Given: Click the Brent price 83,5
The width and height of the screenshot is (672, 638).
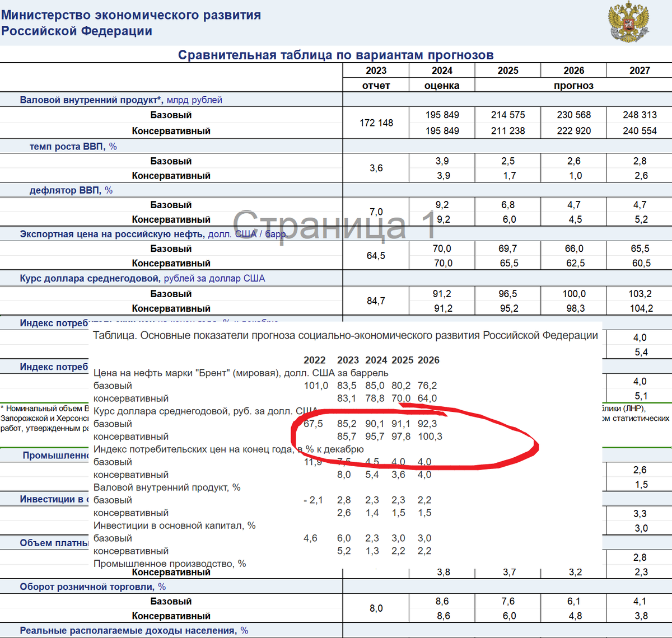Looking at the screenshot, I should tap(347, 386).
